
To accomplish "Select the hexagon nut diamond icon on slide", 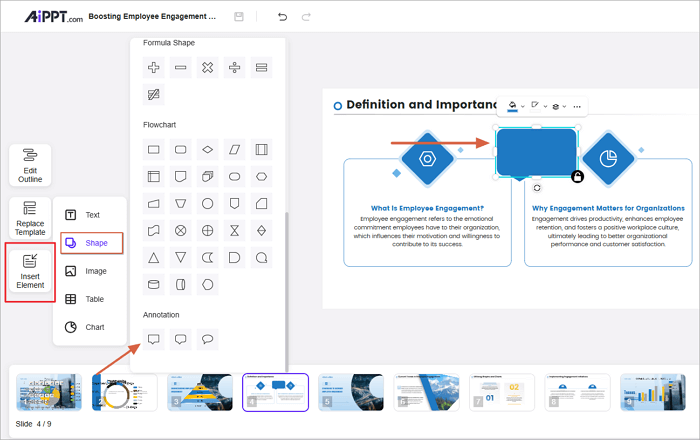I will pyautogui.click(x=428, y=158).
